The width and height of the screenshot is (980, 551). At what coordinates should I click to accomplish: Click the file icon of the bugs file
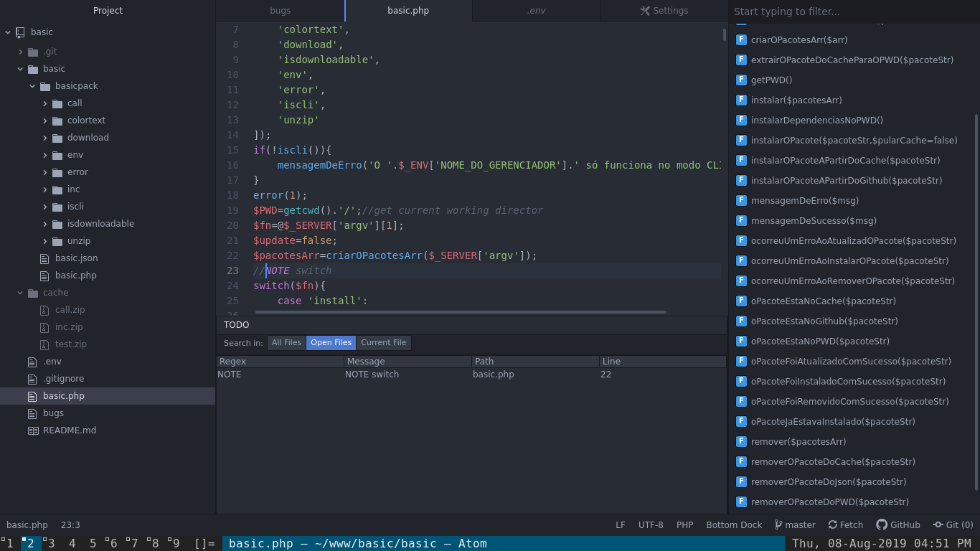[32, 413]
